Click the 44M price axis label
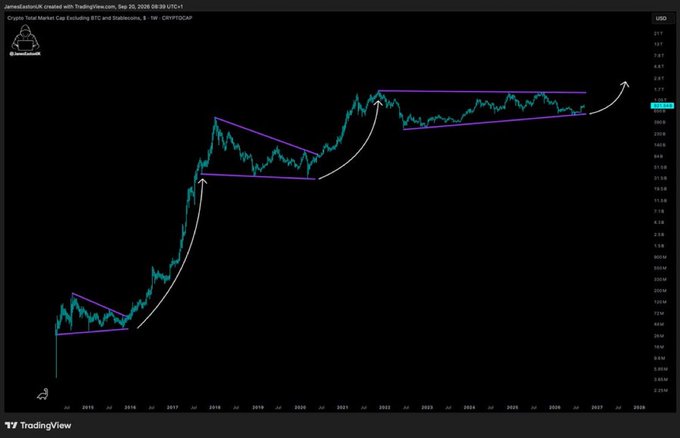Viewport: 680px width, 438px height. [x=659, y=324]
